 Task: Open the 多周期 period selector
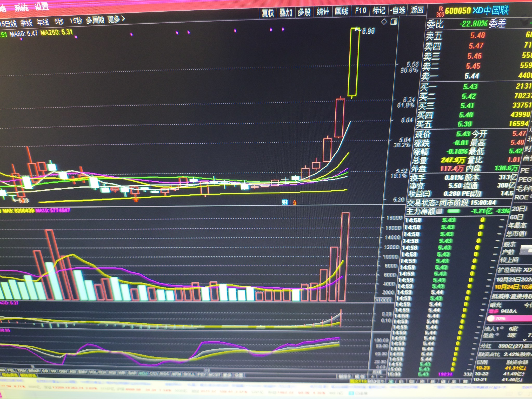[x=95, y=20]
